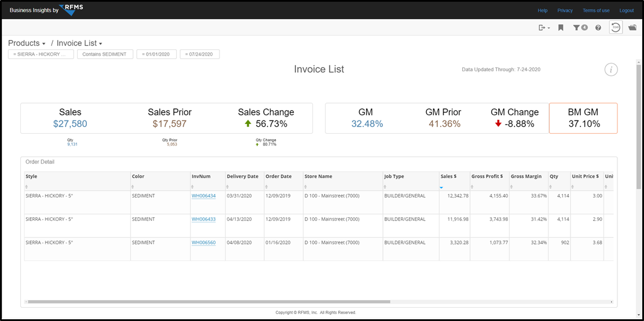Viewport: 644px width, 321px height.
Task: Select the 33.67% gross margin cell
Action: click(529, 202)
